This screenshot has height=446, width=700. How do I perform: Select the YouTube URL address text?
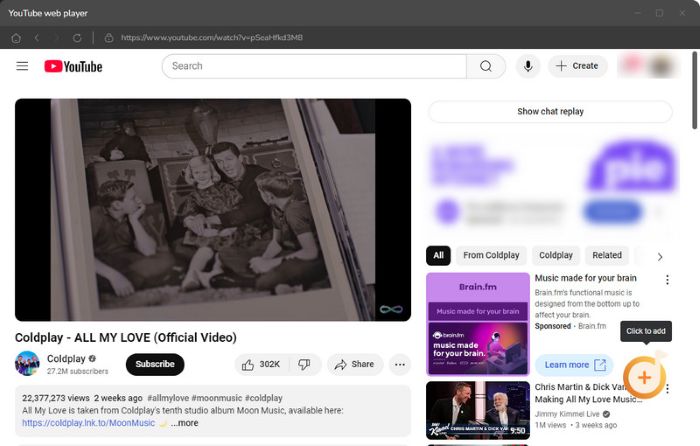(212, 38)
